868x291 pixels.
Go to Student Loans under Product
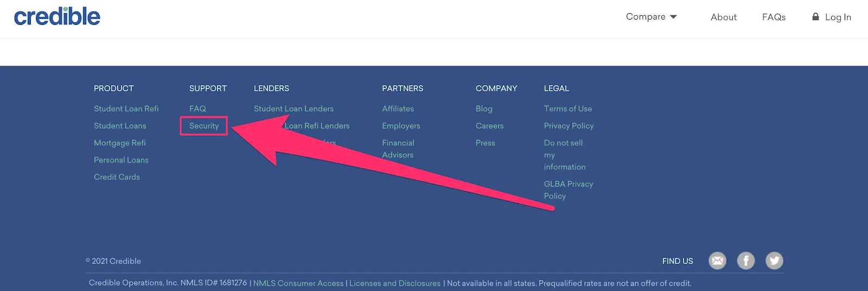[x=120, y=125]
